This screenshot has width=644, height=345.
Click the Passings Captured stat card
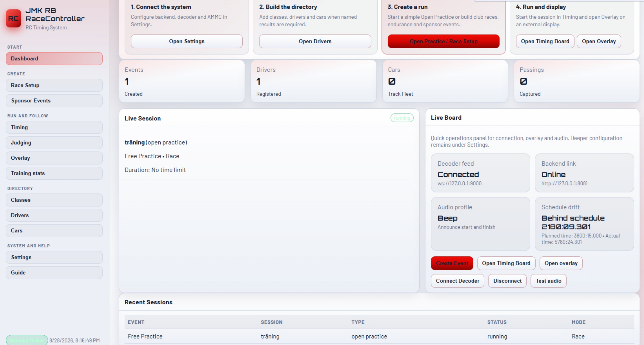click(x=577, y=81)
